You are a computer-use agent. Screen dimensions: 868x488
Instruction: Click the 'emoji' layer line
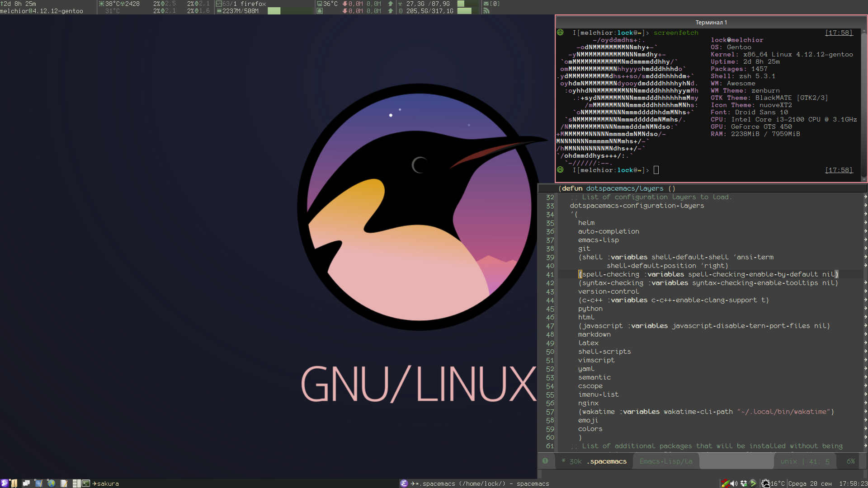(588, 420)
